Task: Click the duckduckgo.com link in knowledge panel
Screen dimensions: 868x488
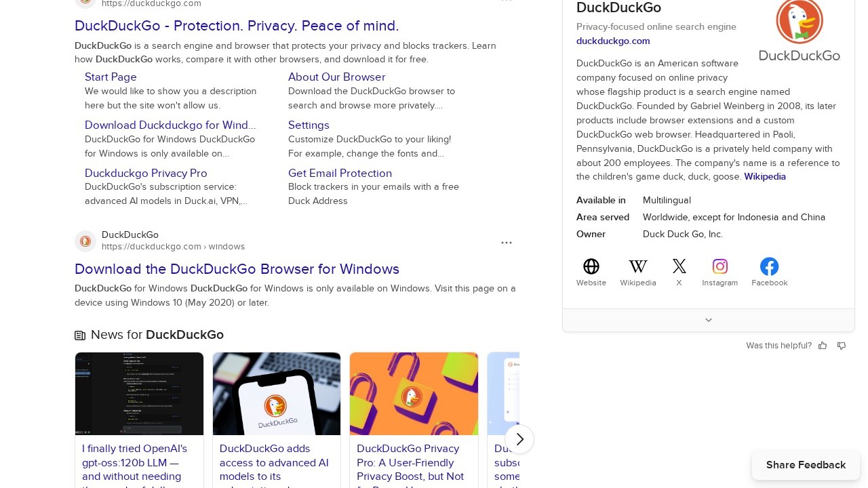Action: 613,41
